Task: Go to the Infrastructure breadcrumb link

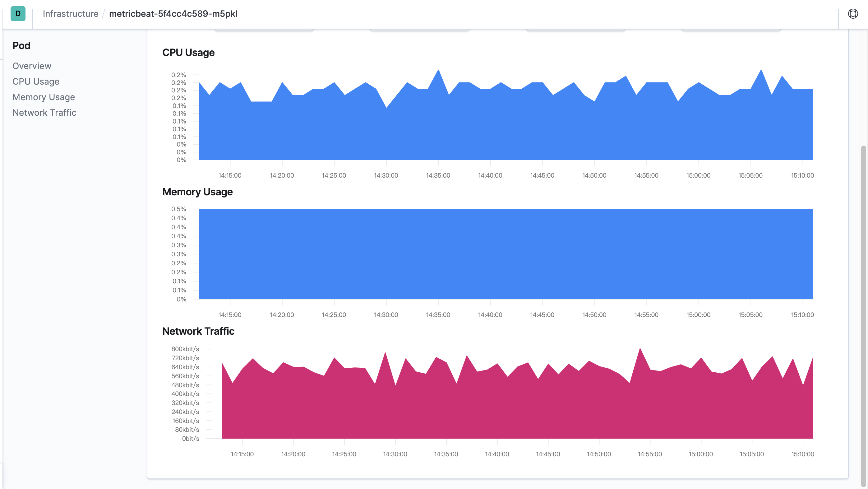Action: pyautogui.click(x=71, y=14)
